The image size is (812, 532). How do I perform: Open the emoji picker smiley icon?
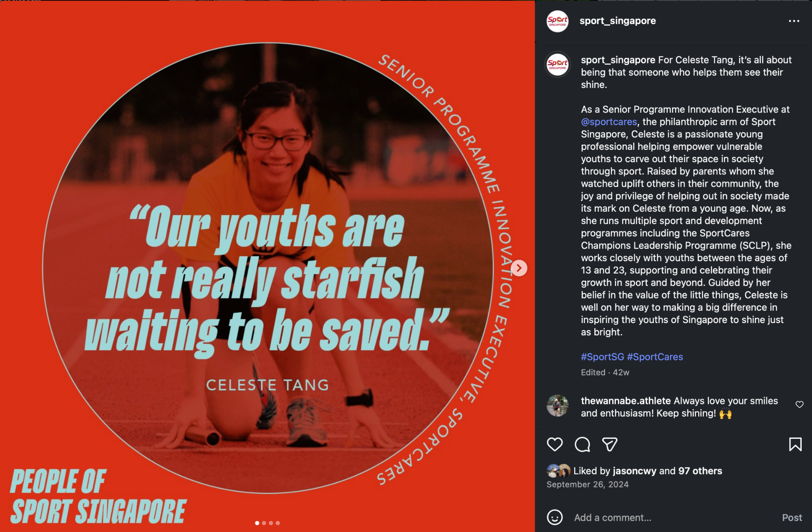[555, 517]
